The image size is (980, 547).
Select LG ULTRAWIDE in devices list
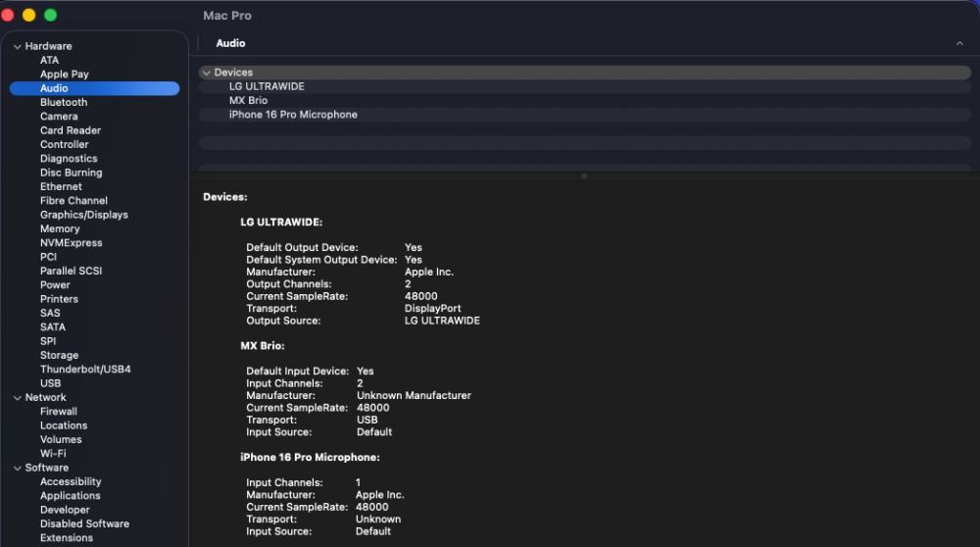(x=584, y=86)
